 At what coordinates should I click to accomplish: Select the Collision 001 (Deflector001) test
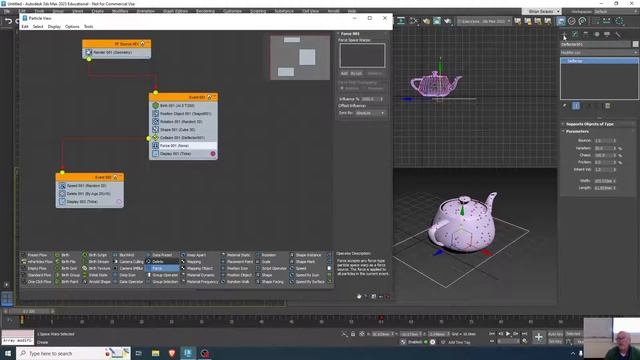(x=183, y=138)
